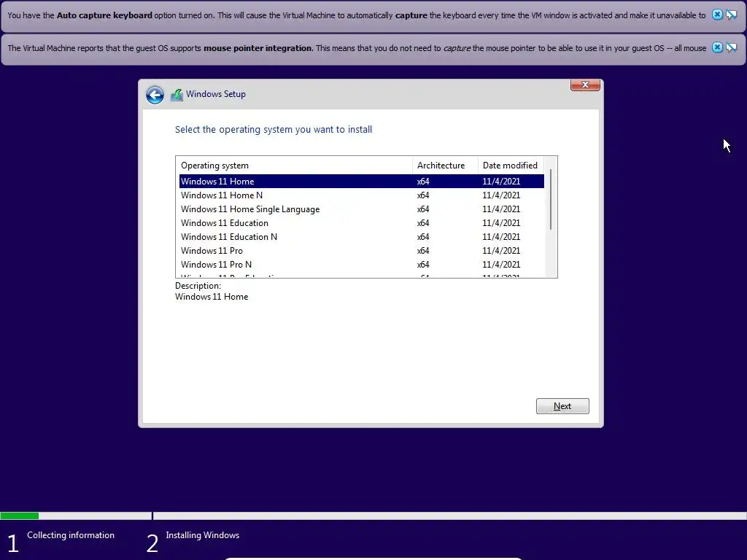
Task: Select Windows 11 Home Single Language
Action: coord(362,209)
